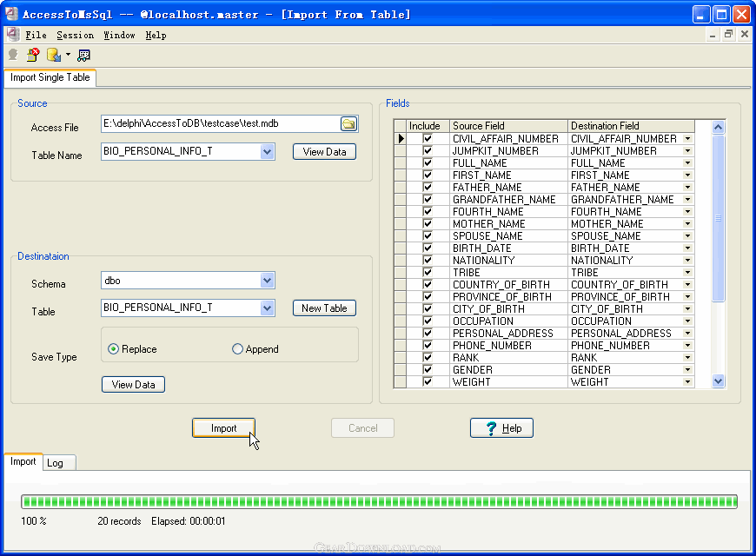
Task: Expand the source Table Name dropdown
Action: click(x=267, y=152)
